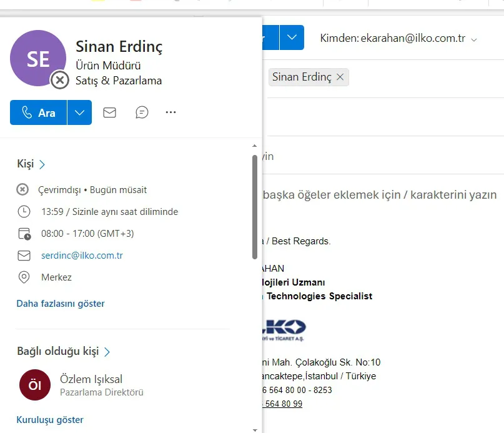Click the contact card vertical scrollbar
Image resolution: width=504 pixels, height=433 pixels.
255,206
